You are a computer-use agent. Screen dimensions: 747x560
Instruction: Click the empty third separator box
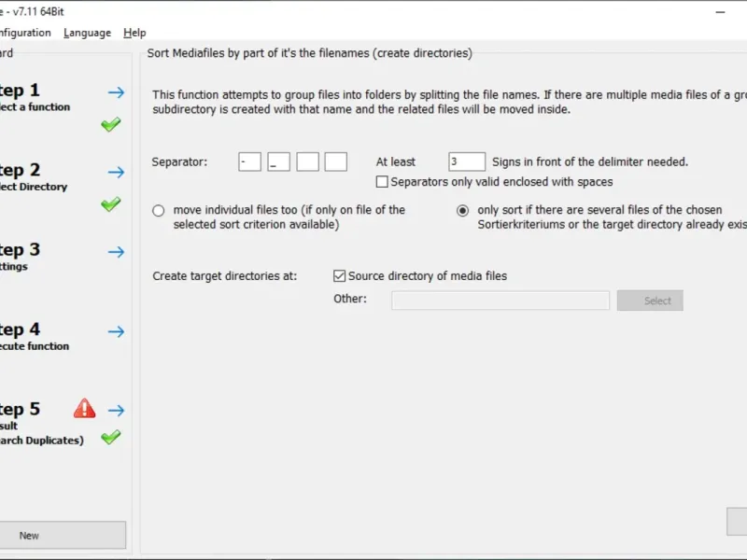click(307, 162)
